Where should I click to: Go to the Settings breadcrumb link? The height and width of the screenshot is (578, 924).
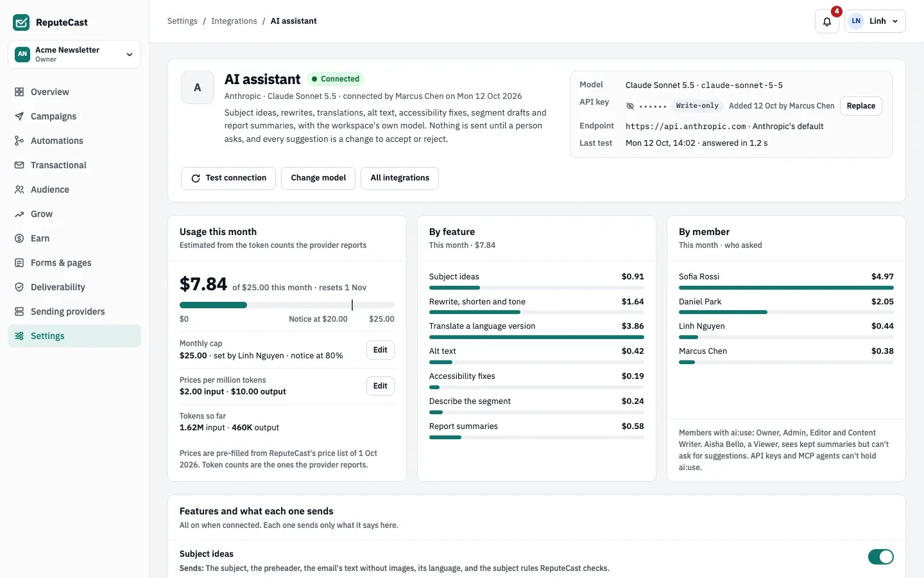pos(182,21)
